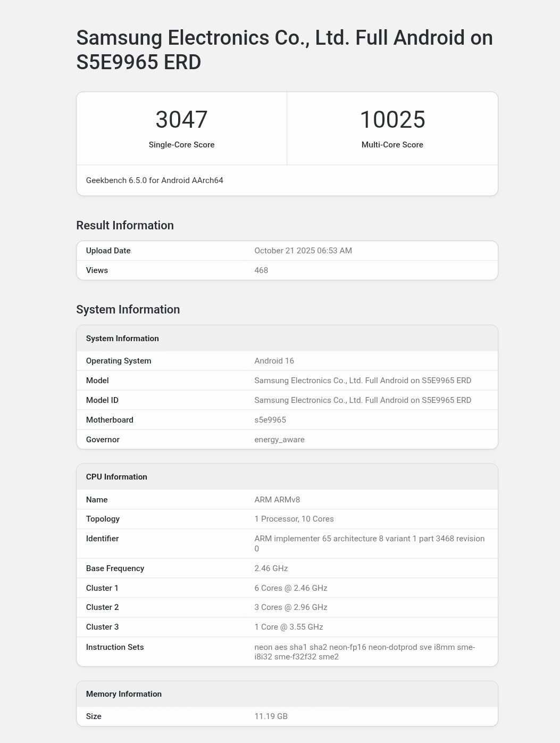The width and height of the screenshot is (560, 743).
Task: Click the System Information table header
Action: coord(122,339)
